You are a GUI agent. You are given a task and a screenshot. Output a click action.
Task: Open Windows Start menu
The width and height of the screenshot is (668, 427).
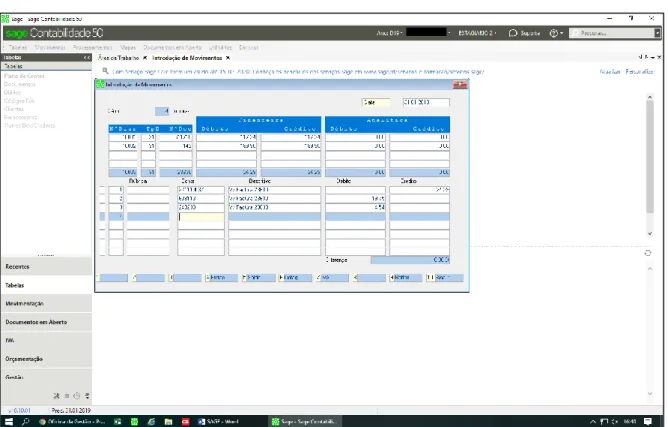pyautogui.click(x=9, y=421)
